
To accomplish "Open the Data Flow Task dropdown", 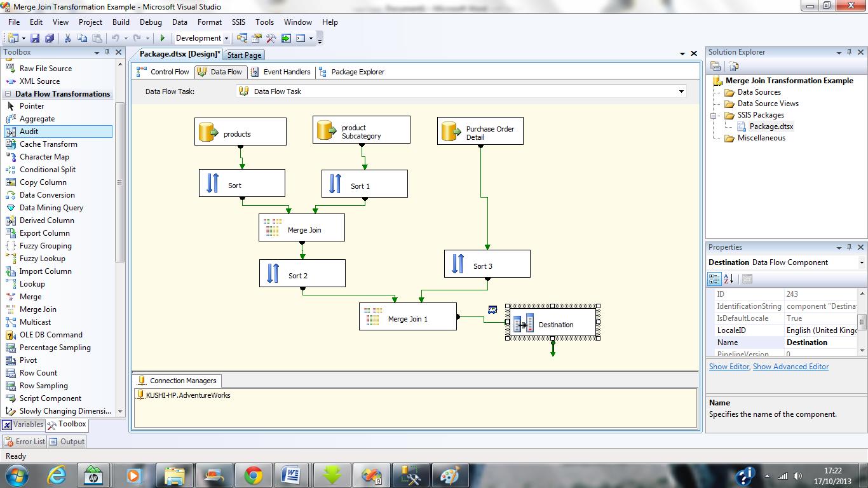I will tap(681, 91).
